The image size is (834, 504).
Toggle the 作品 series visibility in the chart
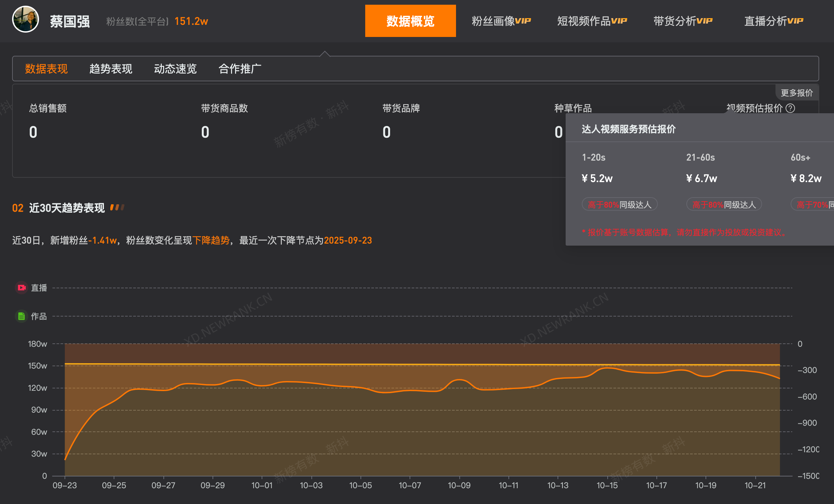point(38,316)
